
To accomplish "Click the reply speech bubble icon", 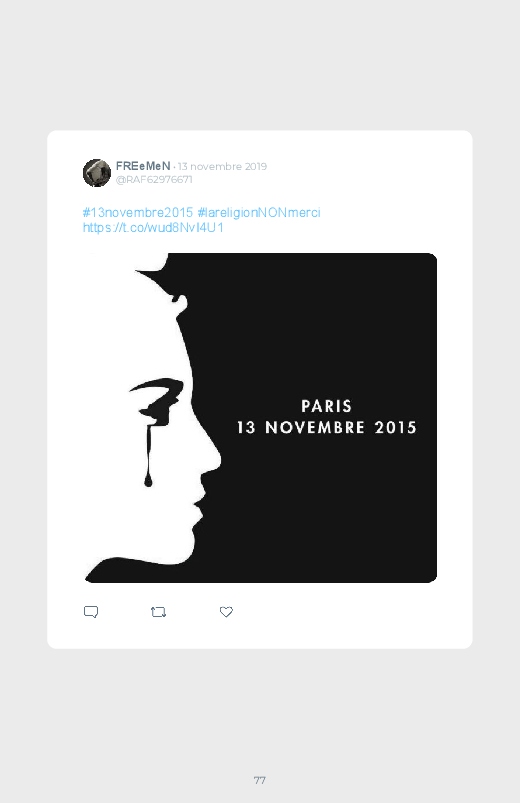I will (x=91, y=612).
